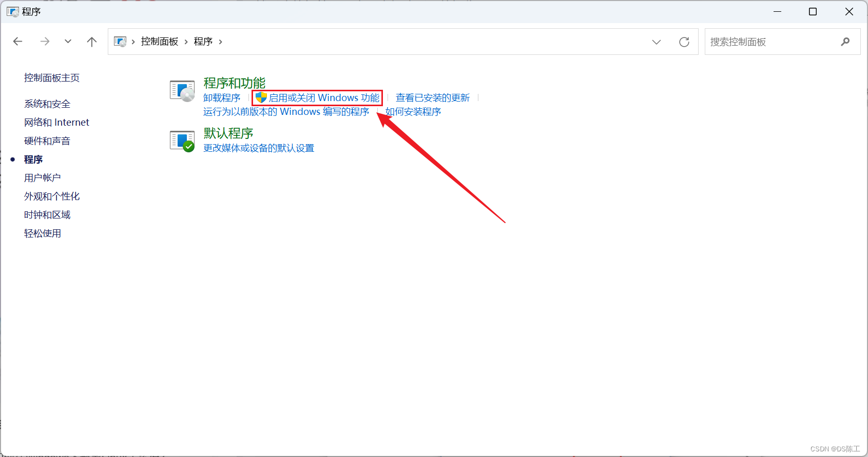The image size is (868, 457).
Task: Open address bar history dropdown
Action: 657,42
